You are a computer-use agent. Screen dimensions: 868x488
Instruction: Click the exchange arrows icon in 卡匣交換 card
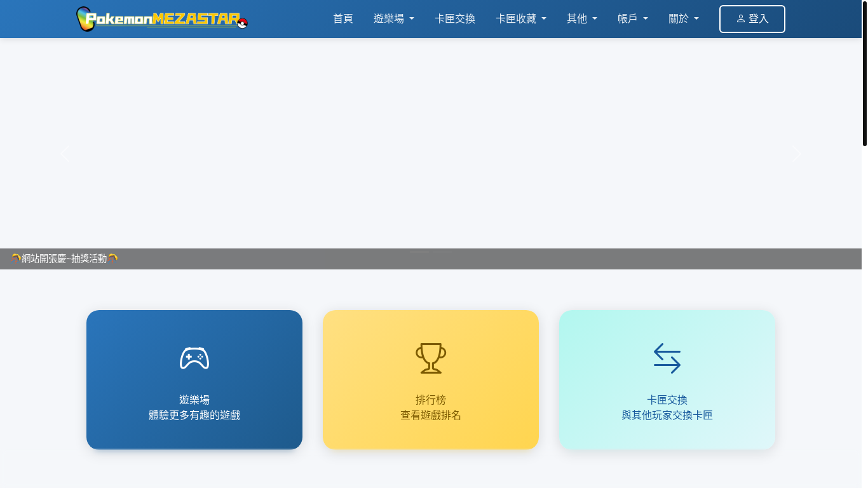[x=667, y=358]
